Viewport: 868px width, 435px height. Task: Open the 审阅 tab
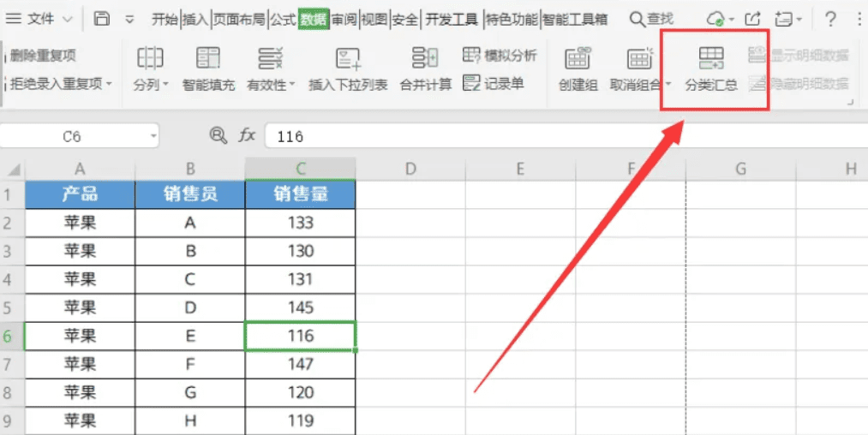coord(344,20)
